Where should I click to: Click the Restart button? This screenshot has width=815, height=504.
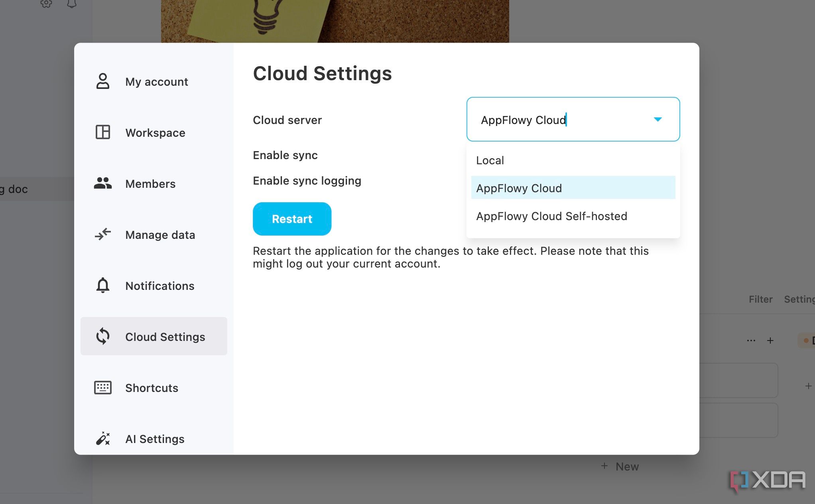click(292, 219)
